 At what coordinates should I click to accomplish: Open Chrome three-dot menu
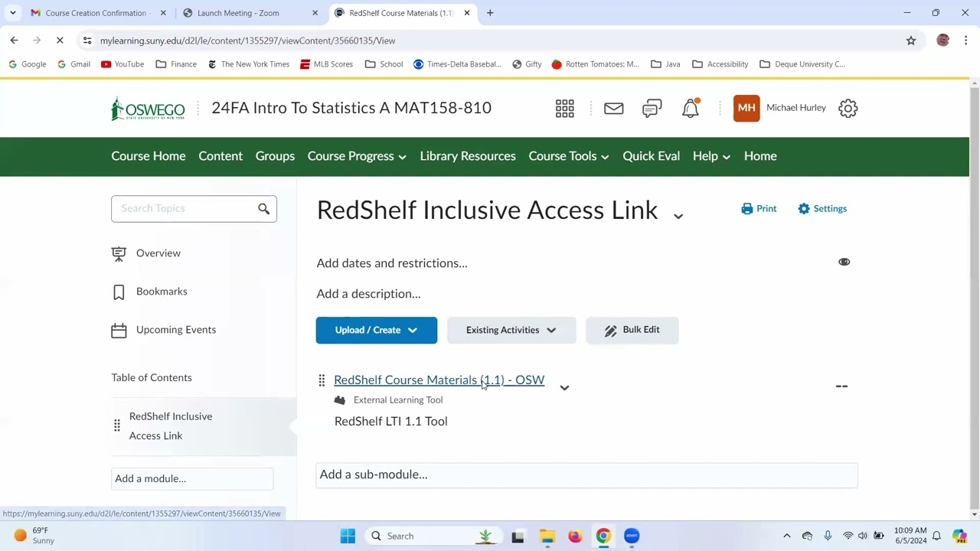tap(966, 41)
